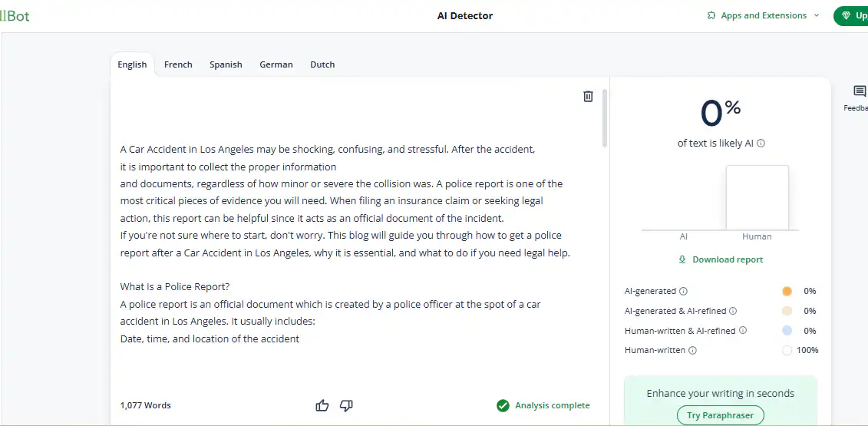Click info icon beside Human-written label
The image size is (868, 426).
point(692,350)
